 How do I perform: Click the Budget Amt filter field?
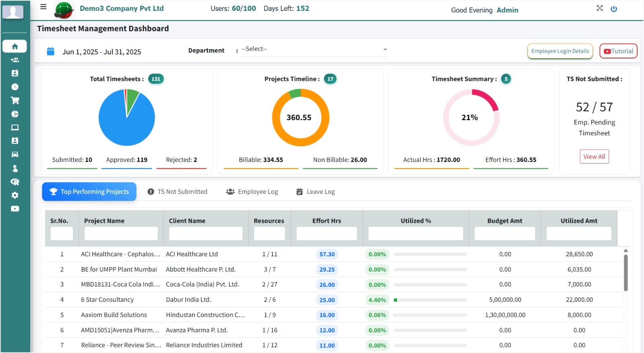(x=505, y=234)
